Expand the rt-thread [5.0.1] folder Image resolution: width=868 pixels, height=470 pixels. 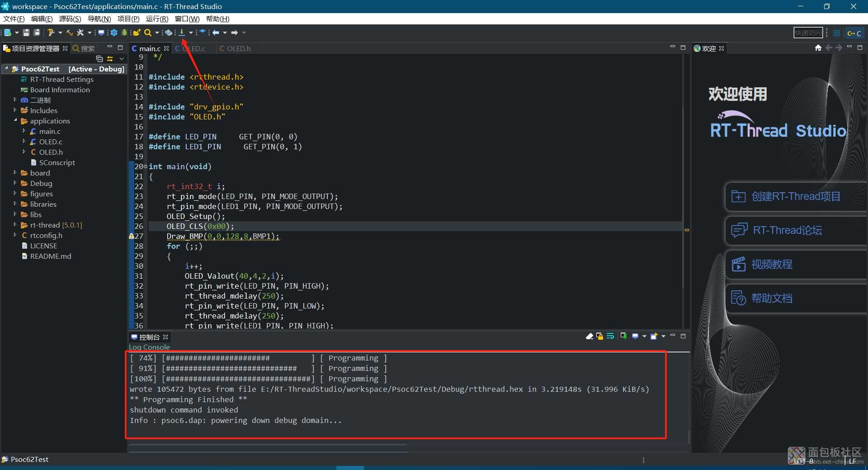pyautogui.click(x=15, y=225)
